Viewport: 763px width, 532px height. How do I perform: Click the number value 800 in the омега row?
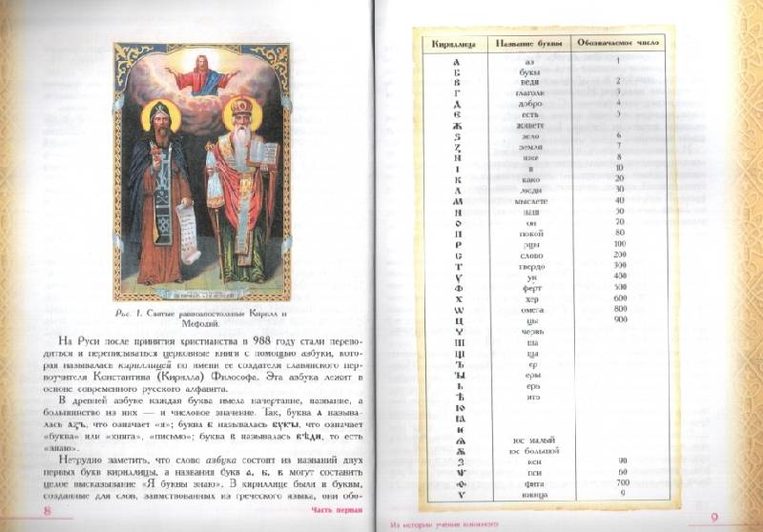pyautogui.click(x=621, y=308)
